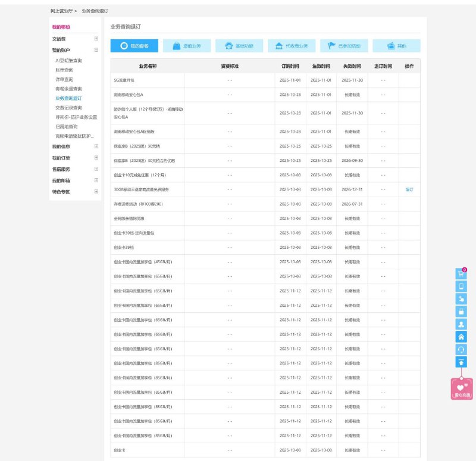Click the back-to-top arrow icon
This screenshot has width=476, height=461.
point(461,362)
